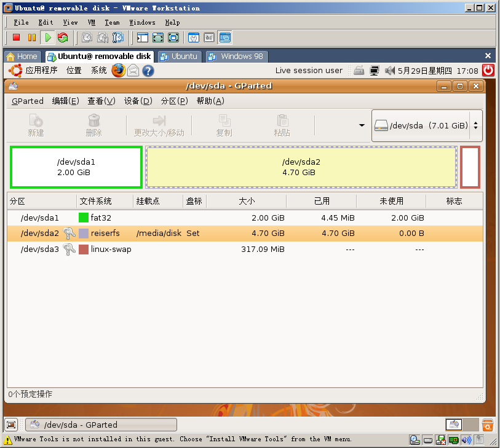Click the VMware summary view icon
Viewport: 500px width, 448px height.
194,37
